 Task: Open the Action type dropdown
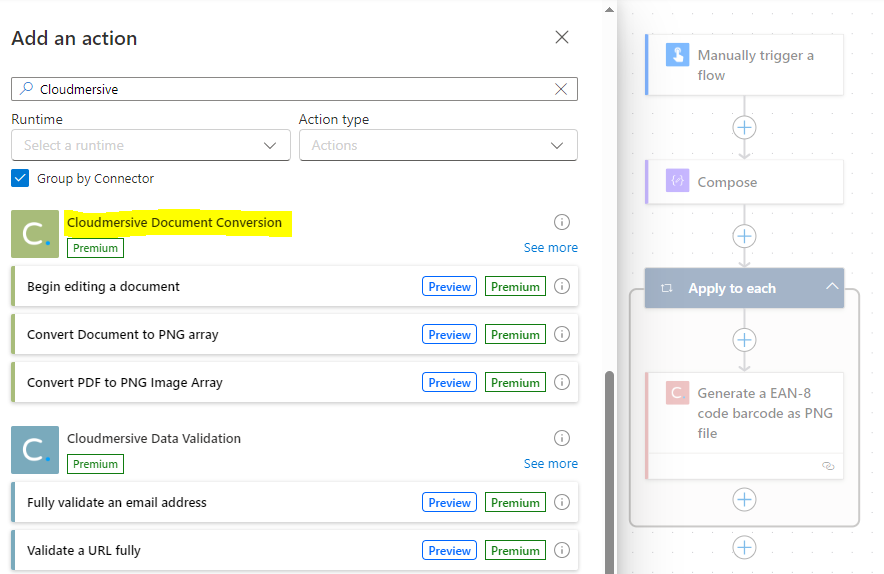[x=438, y=145]
